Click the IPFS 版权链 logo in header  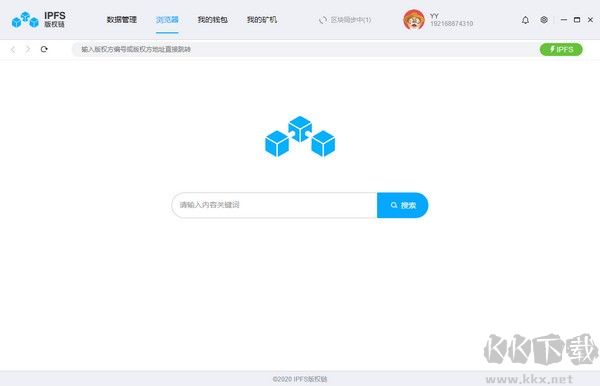[38, 20]
